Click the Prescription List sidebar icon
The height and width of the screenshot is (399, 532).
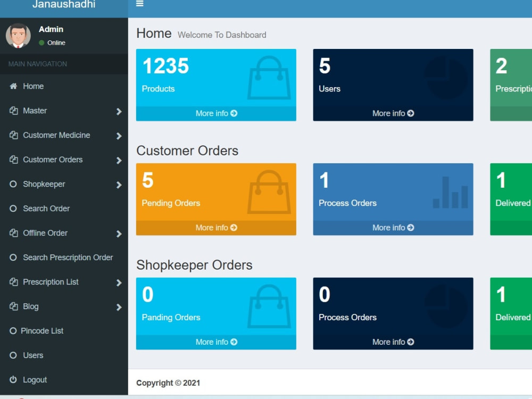pyautogui.click(x=14, y=282)
